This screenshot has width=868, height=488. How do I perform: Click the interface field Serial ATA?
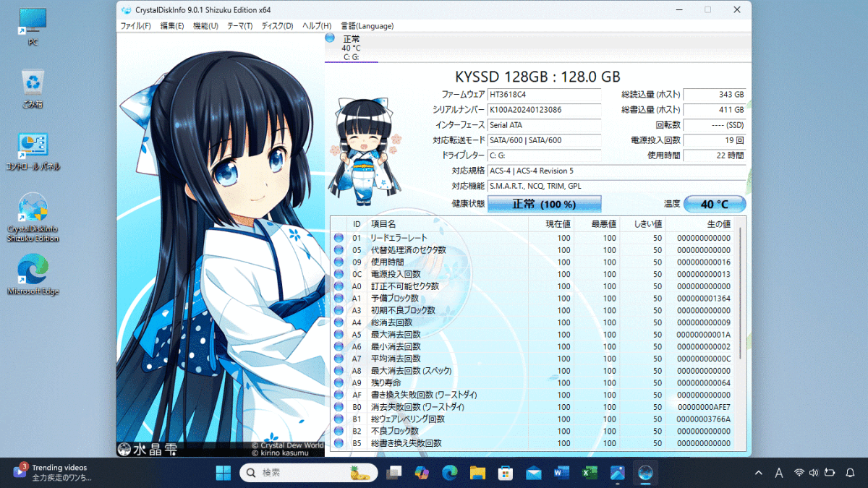point(544,125)
